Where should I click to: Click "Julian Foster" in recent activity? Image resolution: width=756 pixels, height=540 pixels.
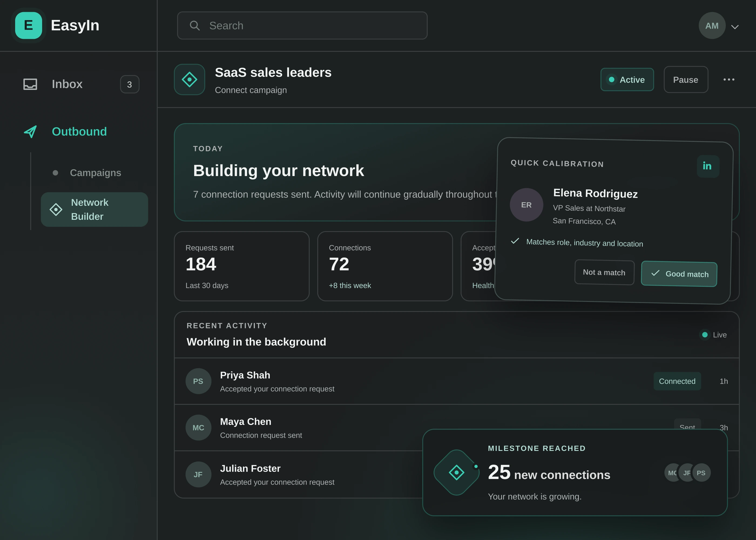point(250,468)
